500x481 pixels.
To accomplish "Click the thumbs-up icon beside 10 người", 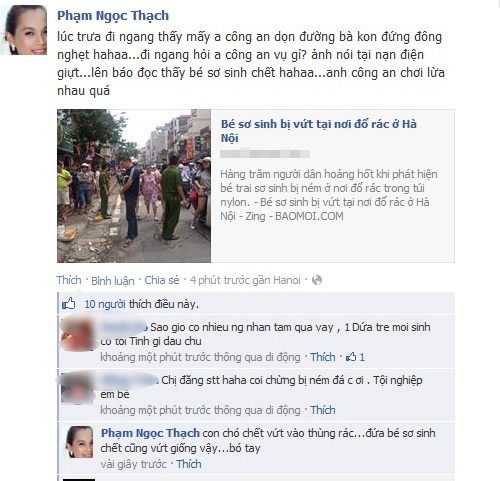I will pos(69,304).
